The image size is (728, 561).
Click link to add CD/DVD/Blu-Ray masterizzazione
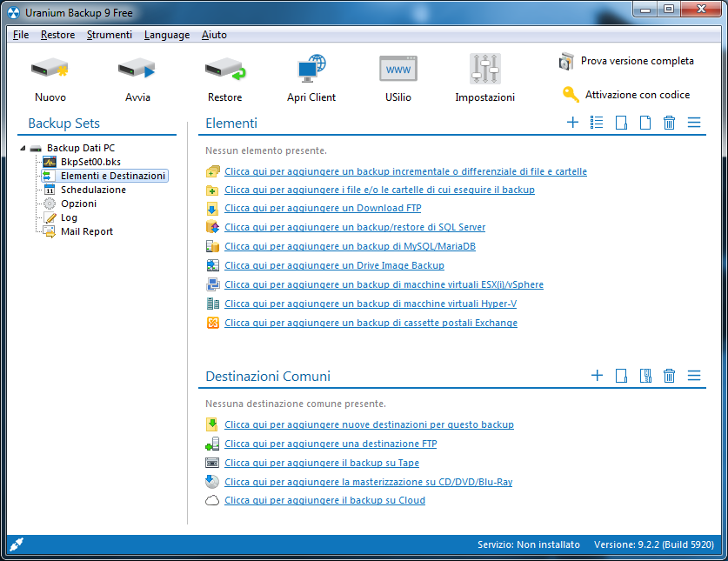pos(369,482)
